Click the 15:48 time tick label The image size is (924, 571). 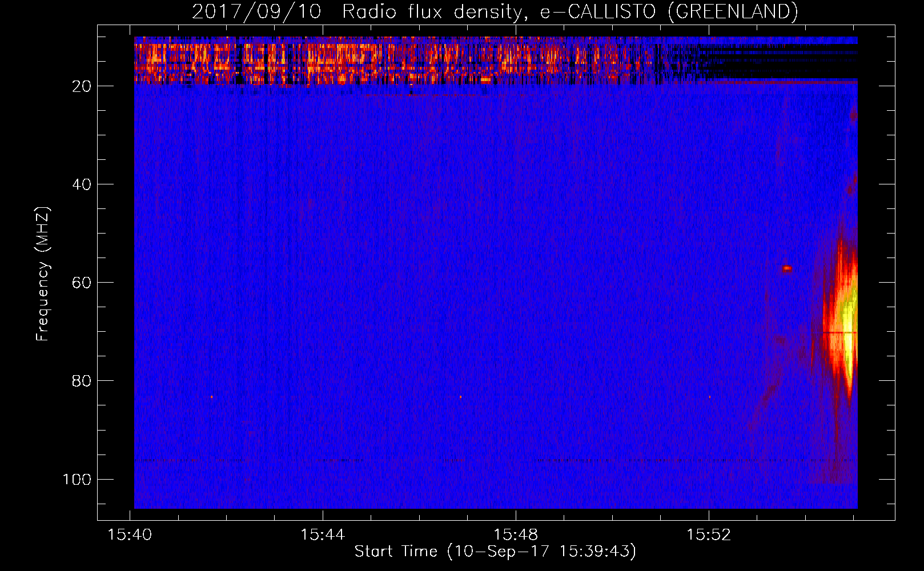coord(516,535)
